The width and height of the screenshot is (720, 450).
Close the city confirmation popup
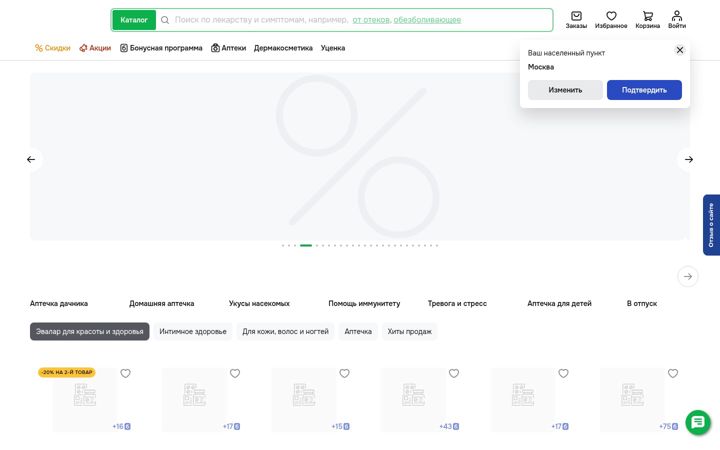pyautogui.click(x=680, y=50)
